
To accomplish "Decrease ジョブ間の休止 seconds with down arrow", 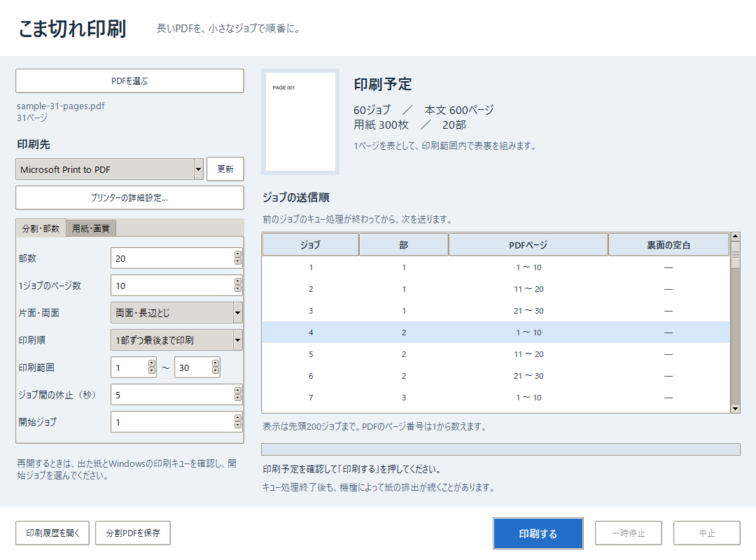I will [238, 398].
